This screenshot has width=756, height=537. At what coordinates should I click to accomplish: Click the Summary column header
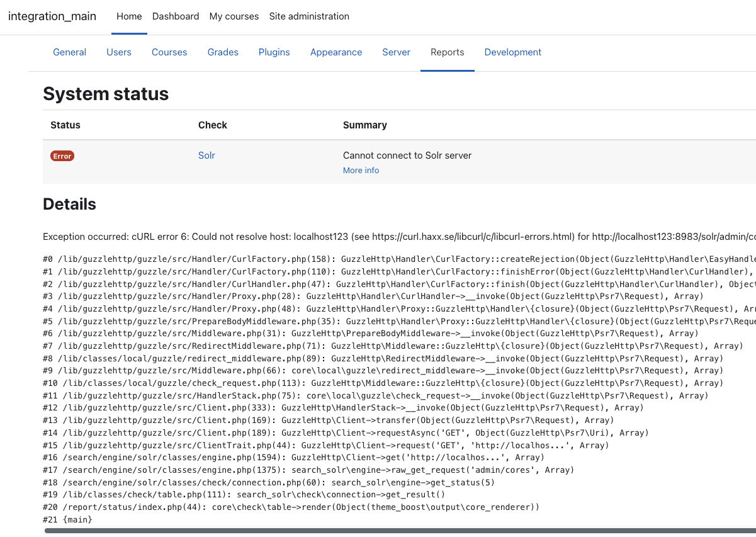[365, 125]
